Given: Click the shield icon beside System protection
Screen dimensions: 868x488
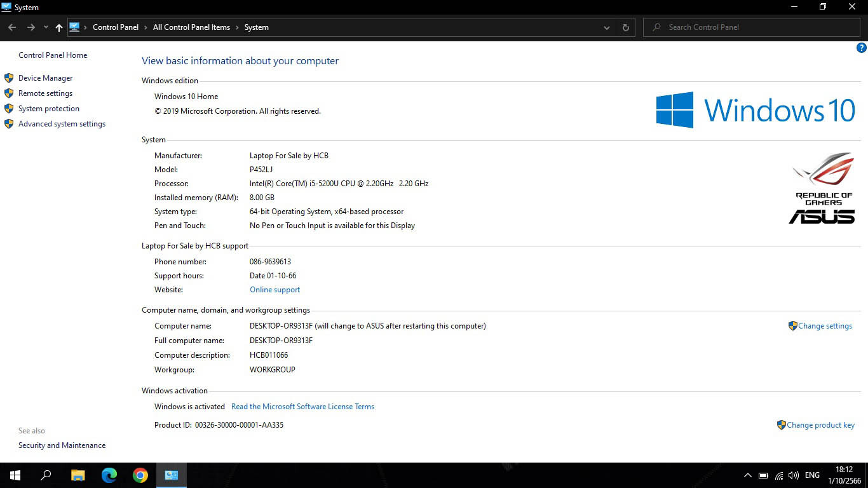Looking at the screenshot, I should coord(9,109).
